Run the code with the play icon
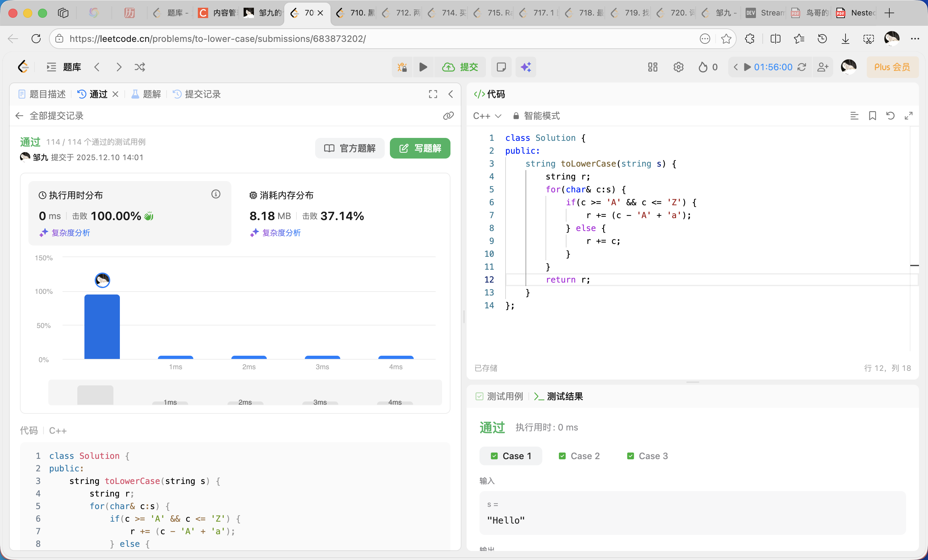Image resolution: width=928 pixels, height=560 pixels. click(423, 67)
